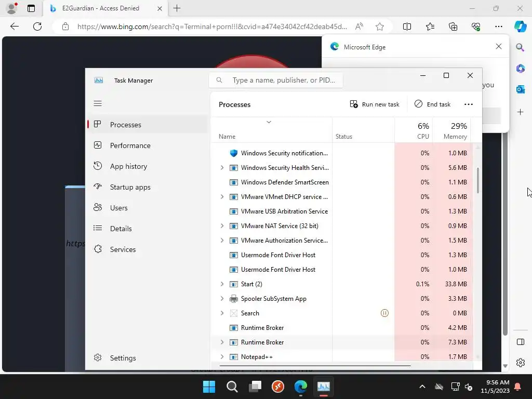Image resolution: width=532 pixels, height=399 pixels.
Task: Select the 1.3 MB Usermode Font Driver Host
Action: [x=341, y=255]
